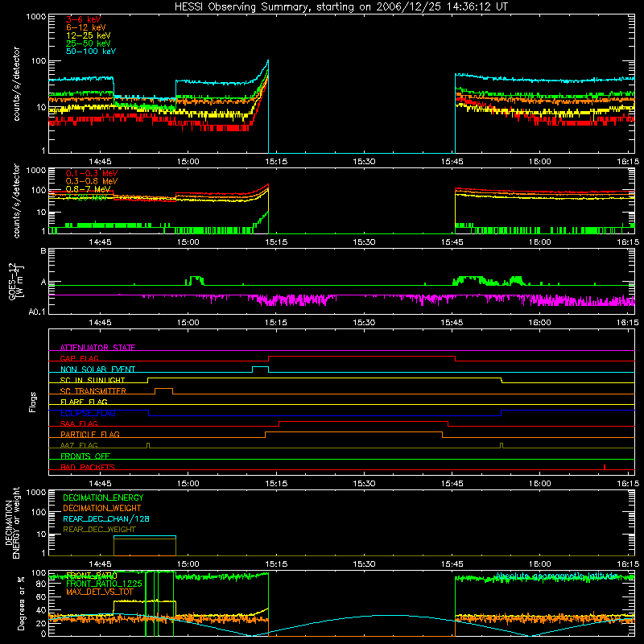Click the Flags vertical axis title
This screenshot has width=644, height=644.
pos(33,402)
